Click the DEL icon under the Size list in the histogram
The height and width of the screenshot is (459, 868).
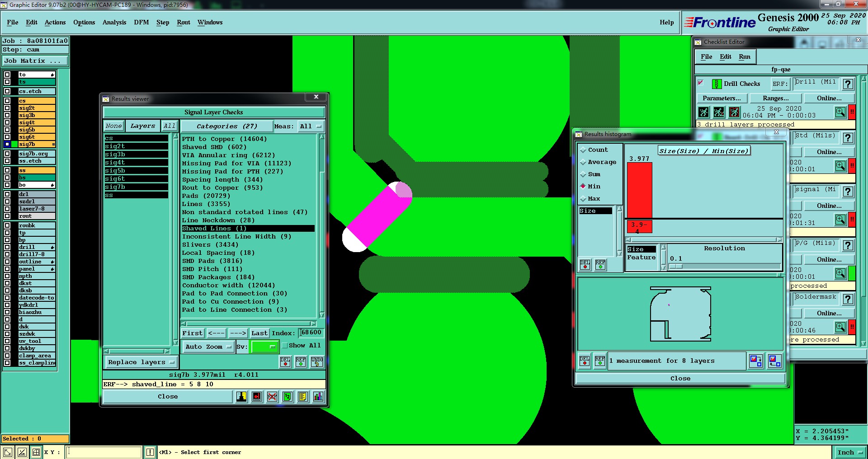585,265
